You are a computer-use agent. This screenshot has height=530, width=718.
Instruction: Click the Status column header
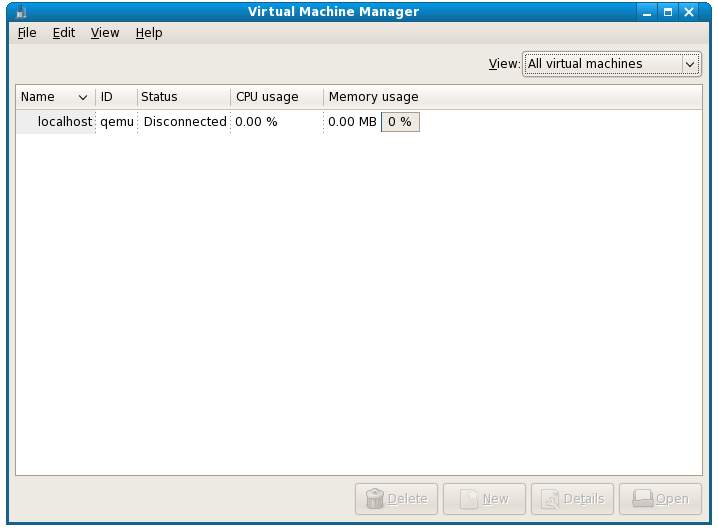[184, 97]
